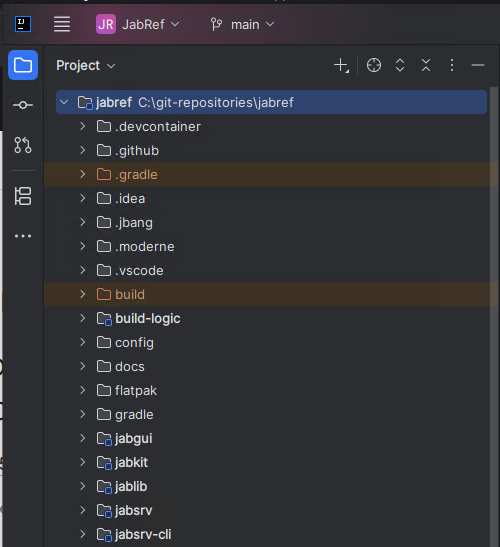
Task: Open the IntelliJ IDEA logo icon
Action: click(23, 24)
